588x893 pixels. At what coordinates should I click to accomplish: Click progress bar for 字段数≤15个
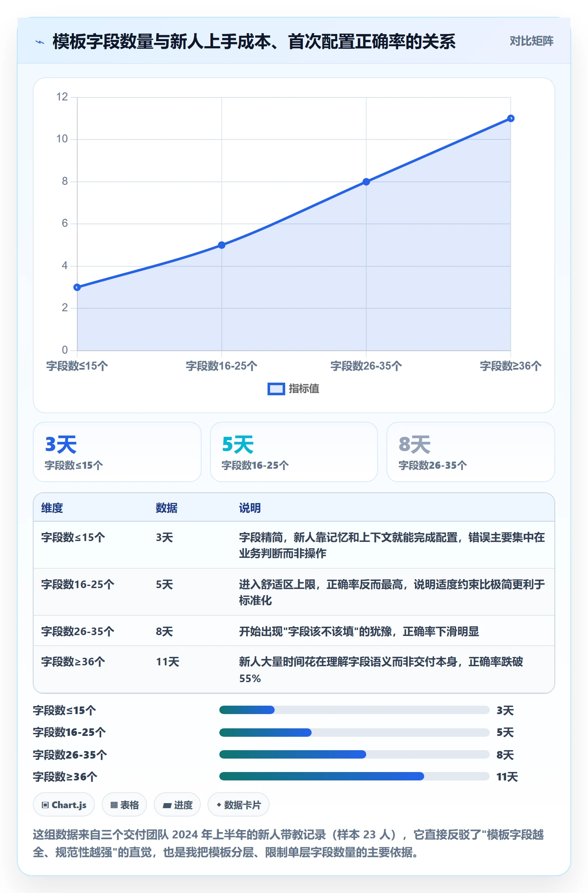(x=354, y=710)
